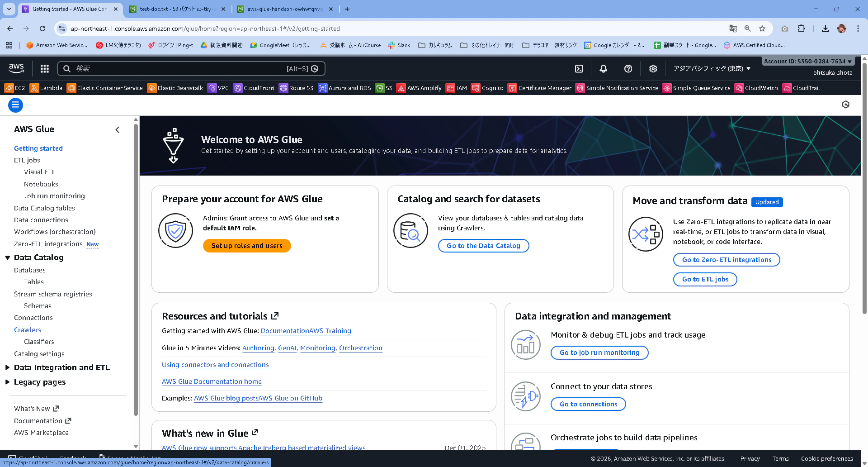Click Go to ETL jobs button
868x467 pixels.
click(705, 279)
